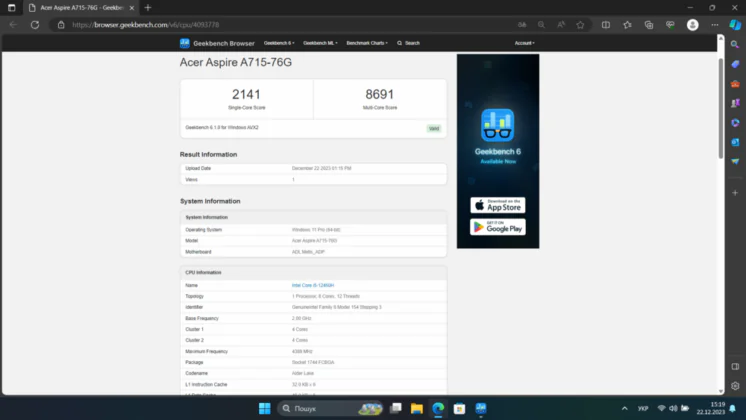746x420 pixels.
Task: Show hidden tray icons chevron
Action: coord(624,408)
